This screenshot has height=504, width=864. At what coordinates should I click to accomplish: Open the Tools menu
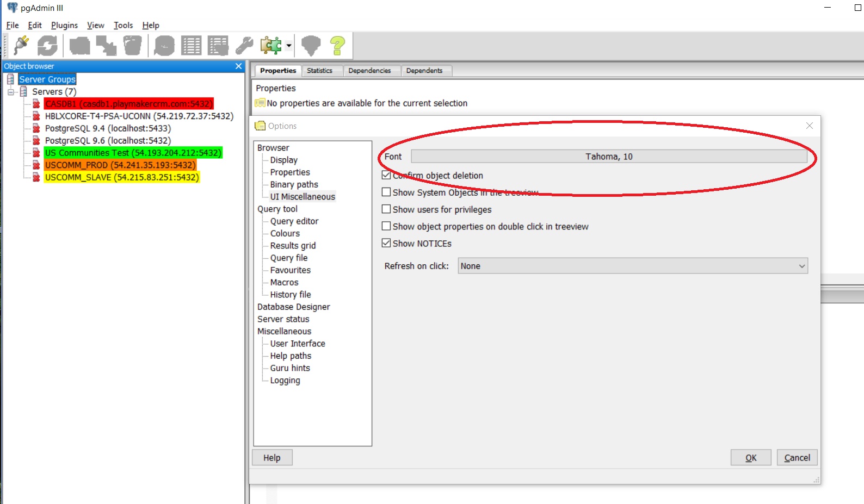pos(123,26)
